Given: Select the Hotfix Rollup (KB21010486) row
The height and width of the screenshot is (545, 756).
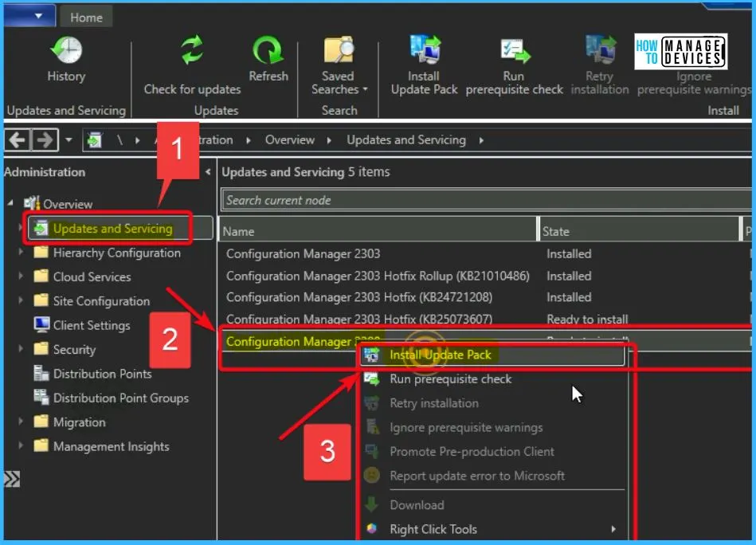Looking at the screenshot, I should 484,276.
